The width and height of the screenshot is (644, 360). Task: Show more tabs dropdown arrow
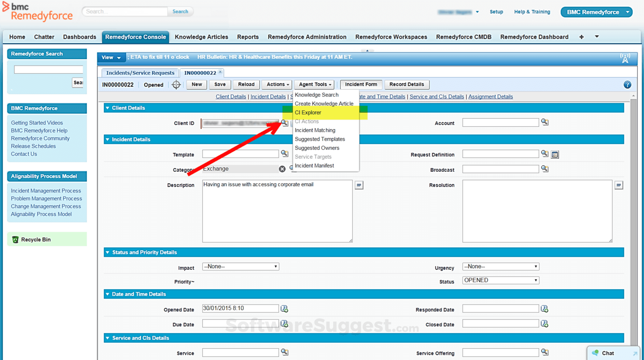[x=597, y=36]
